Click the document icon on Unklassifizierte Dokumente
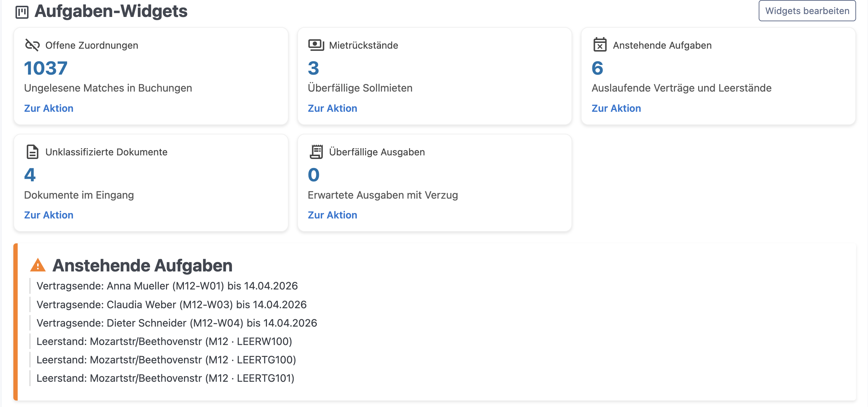This screenshot has width=868, height=407. click(x=32, y=151)
